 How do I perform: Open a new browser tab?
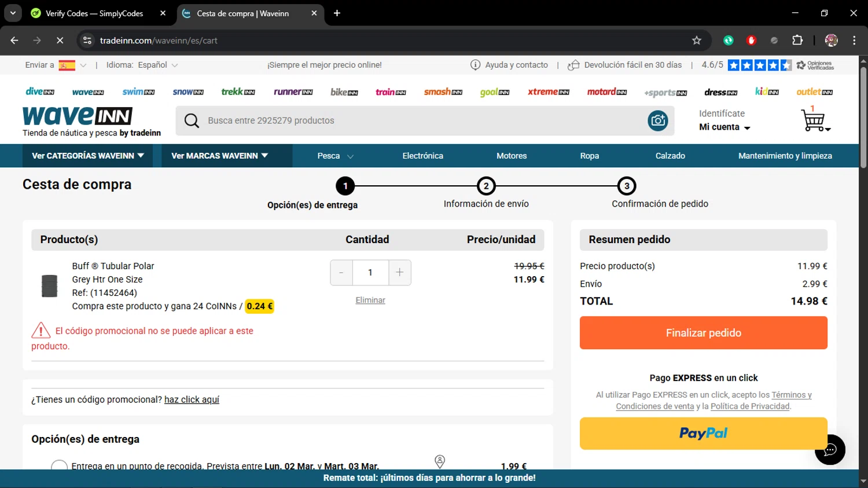coord(337,13)
